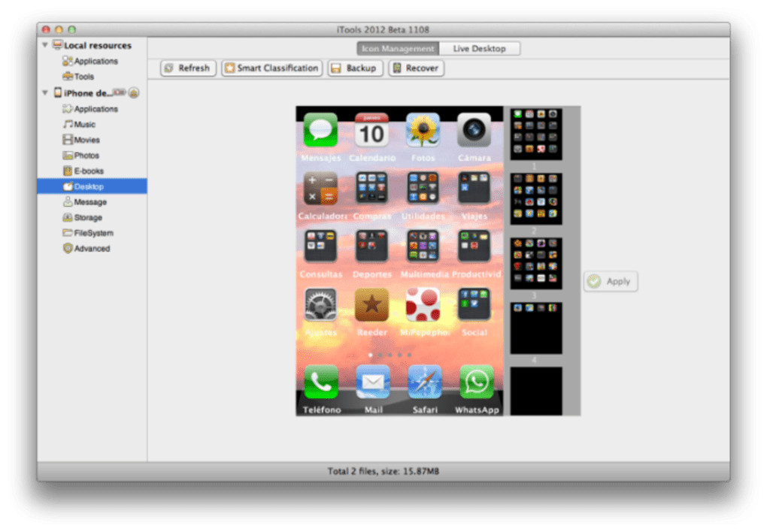
Task: Select the WhatsApp dock icon
Action: (x=477, y=382)
